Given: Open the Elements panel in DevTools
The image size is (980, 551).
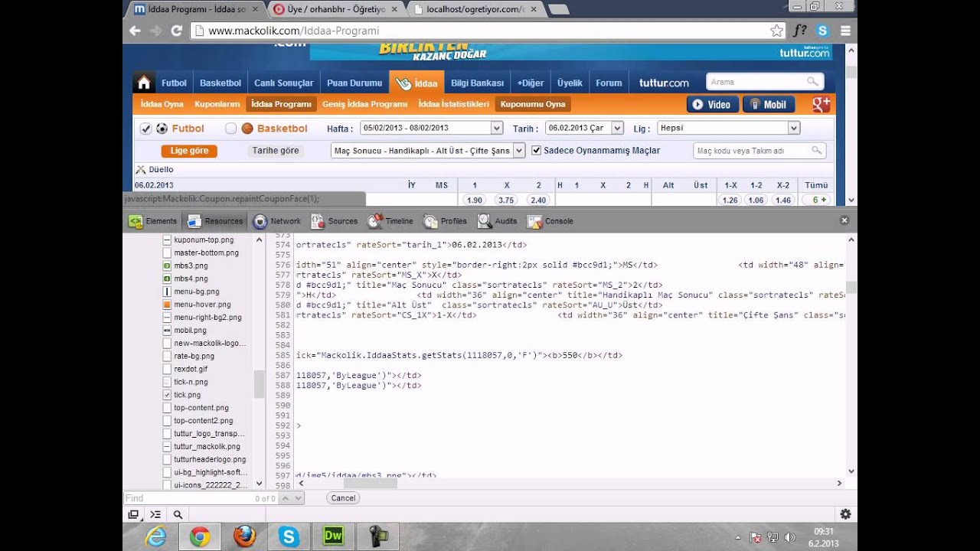Looking at the screenshot, I should [x=152, y=221].
